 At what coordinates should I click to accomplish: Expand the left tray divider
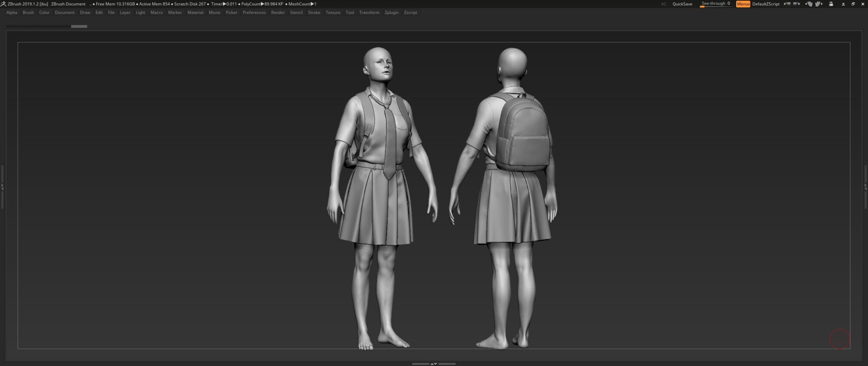pyautogui.click(x=2, y=187)
